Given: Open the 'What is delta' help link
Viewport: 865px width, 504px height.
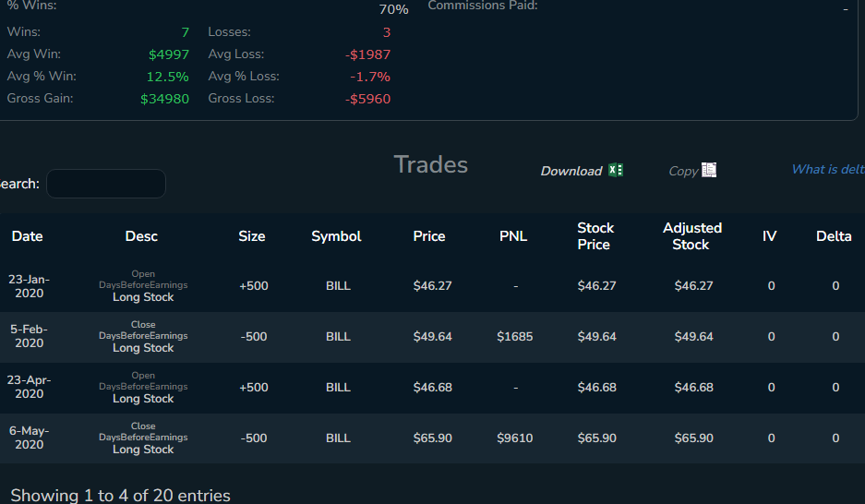Looking at the screenshot, I should pos(827,169).
